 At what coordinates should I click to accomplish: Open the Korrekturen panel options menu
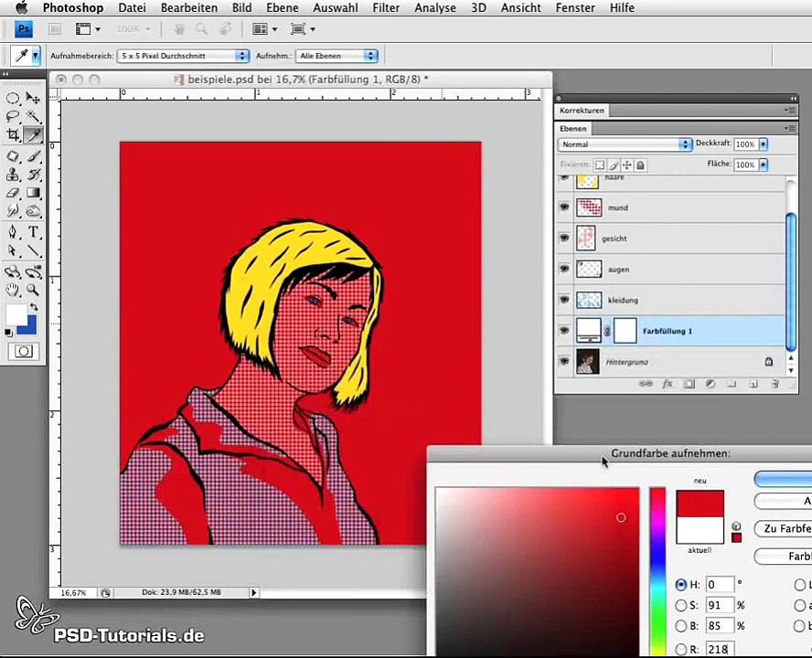(x=789, y=110)
